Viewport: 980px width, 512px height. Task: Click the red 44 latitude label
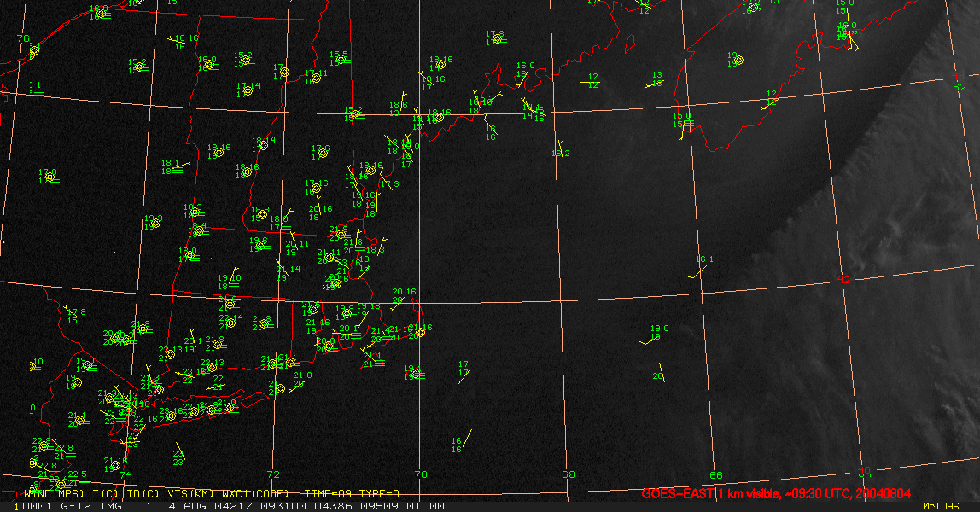958,76
